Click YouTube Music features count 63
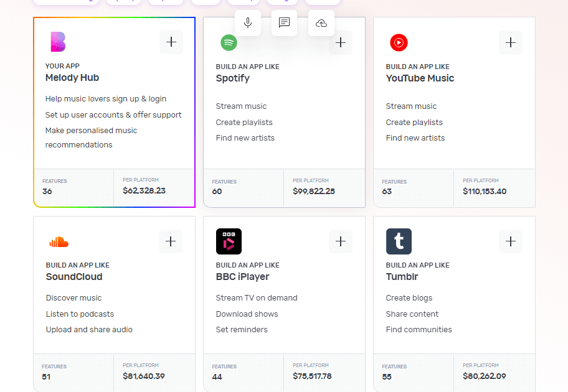Screen dimensions: 568x392 point(387,192)
